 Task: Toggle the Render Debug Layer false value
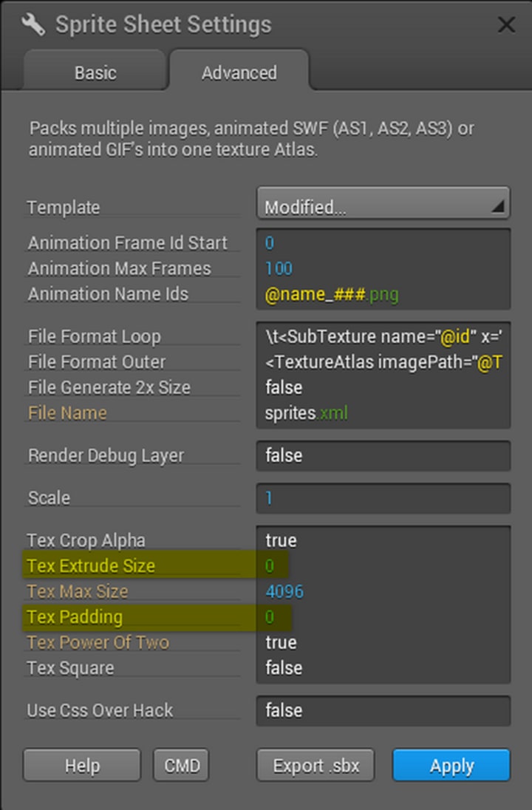coord(383,455)
